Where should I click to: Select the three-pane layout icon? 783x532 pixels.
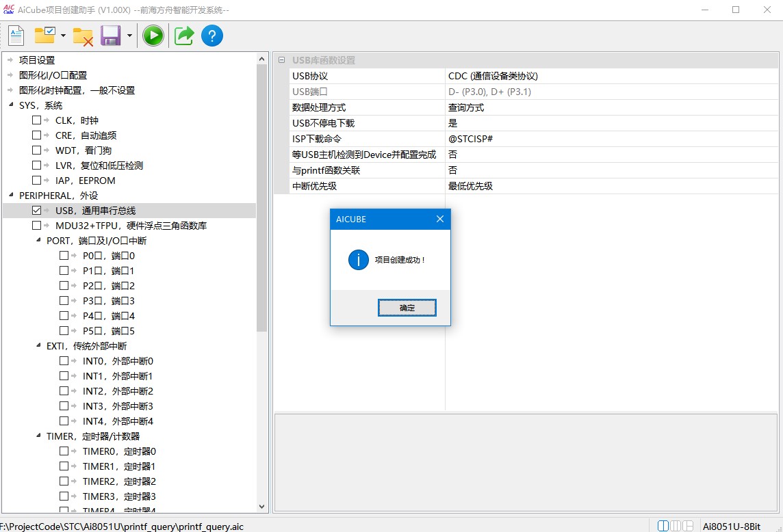(675, 525)
